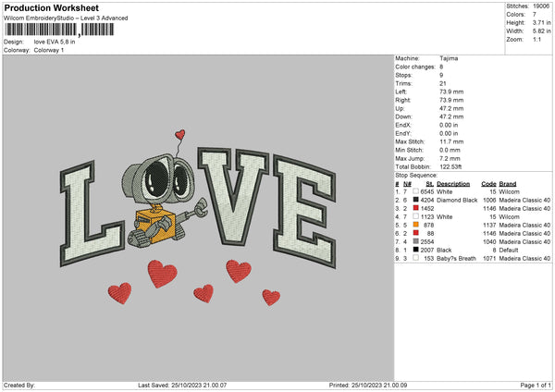Click the Description column header
Viewport: 555px width, 392px height.
453,183
